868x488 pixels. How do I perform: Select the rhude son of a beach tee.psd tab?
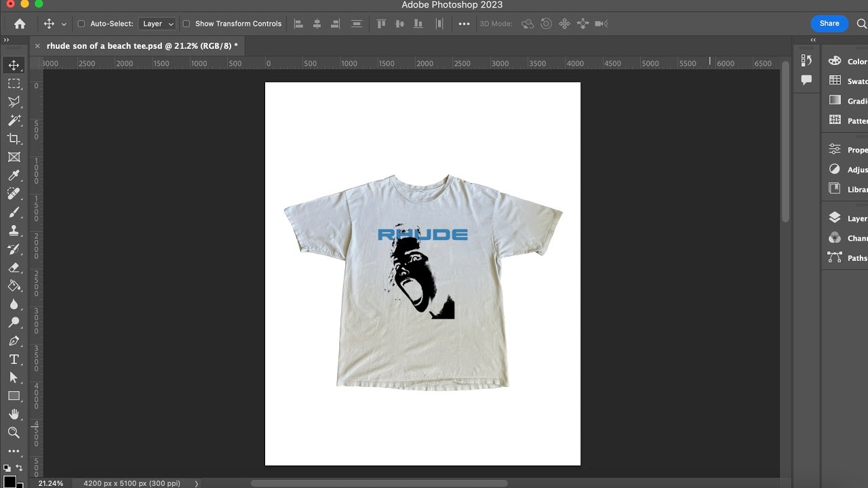(x=142, y=46)
